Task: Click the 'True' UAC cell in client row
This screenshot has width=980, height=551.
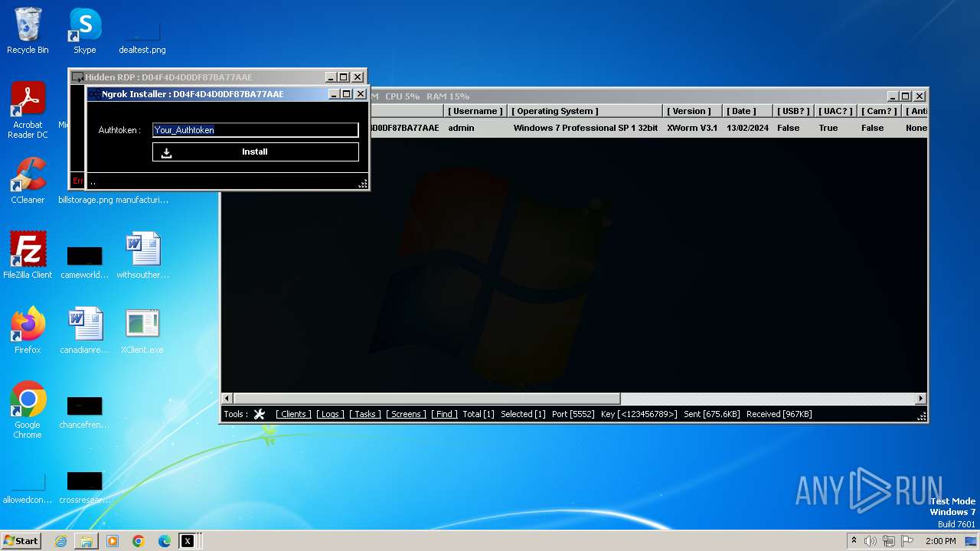Action: 828,128
